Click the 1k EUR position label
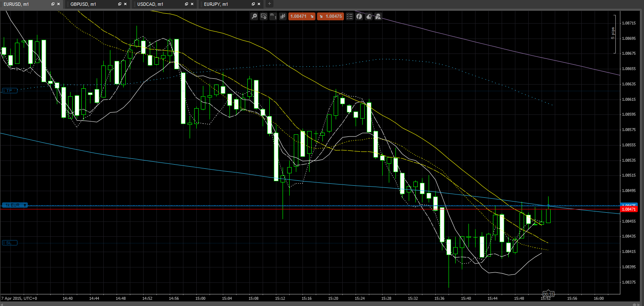Screen dimensions: 644x306 pyautogui.click(x=14, y=205)
